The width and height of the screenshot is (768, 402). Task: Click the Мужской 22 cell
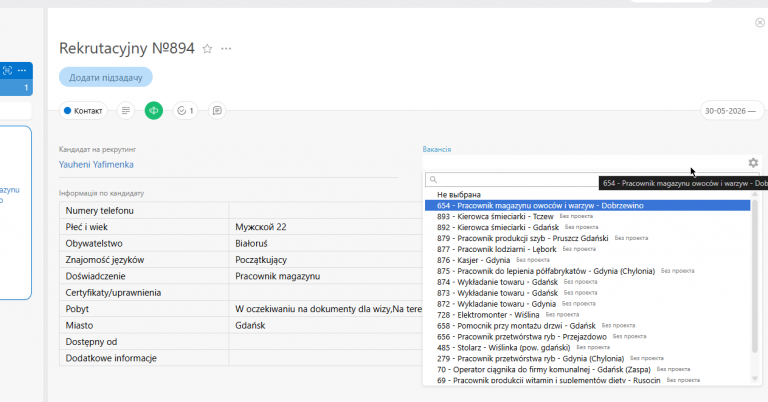[x=261, y=227]
